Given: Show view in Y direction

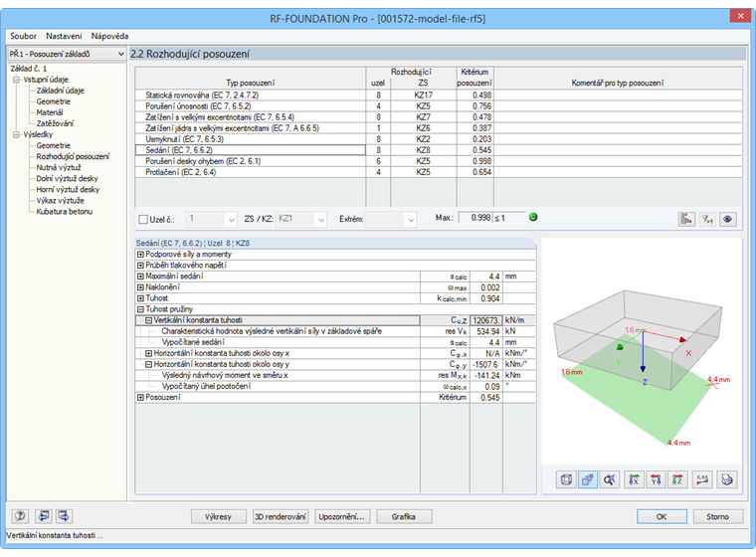Looking at the screenshot, I should (656, 479).
